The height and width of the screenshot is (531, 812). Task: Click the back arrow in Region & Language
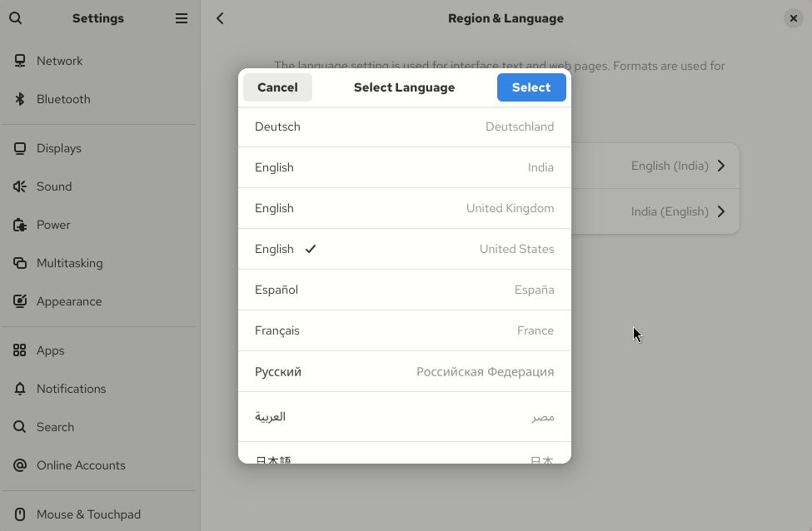[220, 18]
